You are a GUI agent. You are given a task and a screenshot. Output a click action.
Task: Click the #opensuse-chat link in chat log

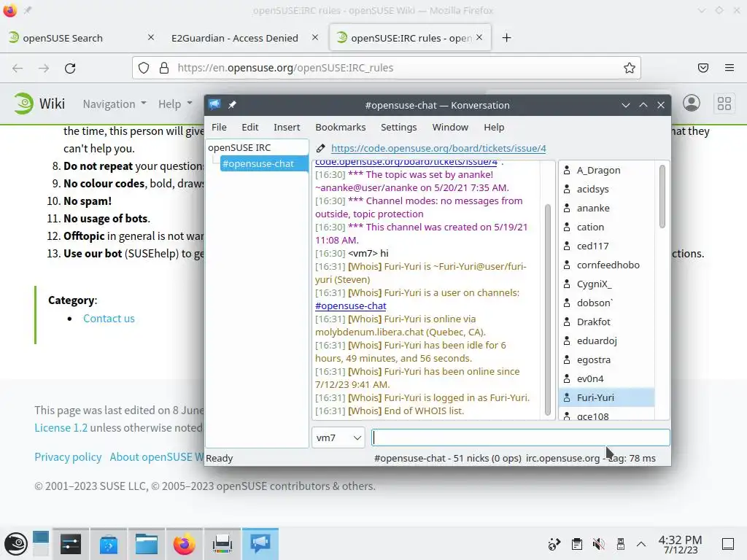(351, 306)
